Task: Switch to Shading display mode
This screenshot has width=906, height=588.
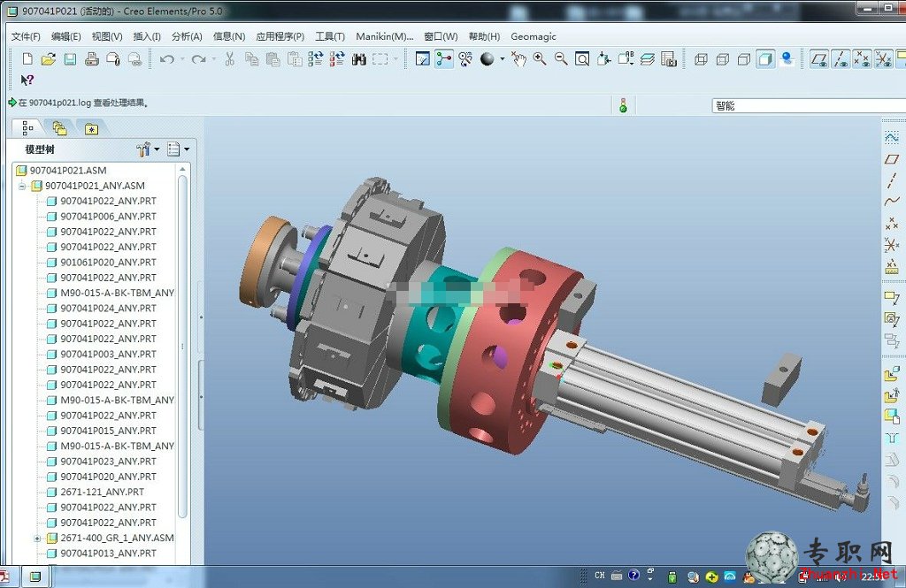Action: point(765,59)
